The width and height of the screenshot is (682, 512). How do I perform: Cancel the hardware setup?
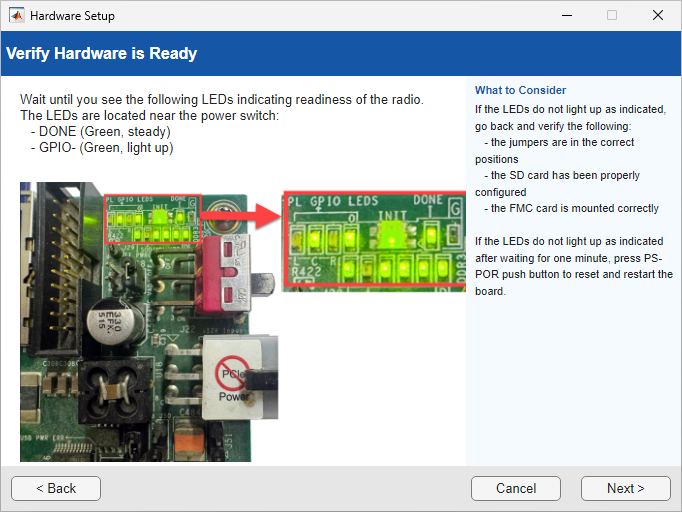516,488
